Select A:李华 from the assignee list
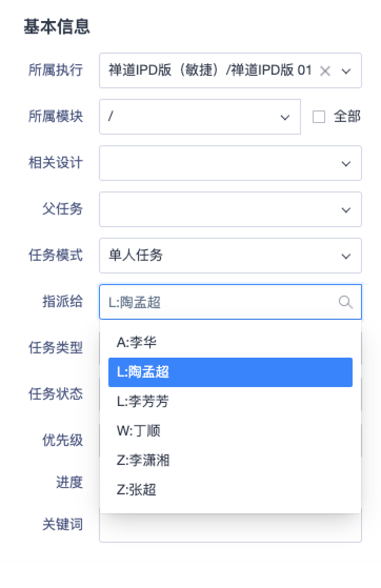Image resolution: width=381 pixels, height=588 pixels. tap(230, 342)
